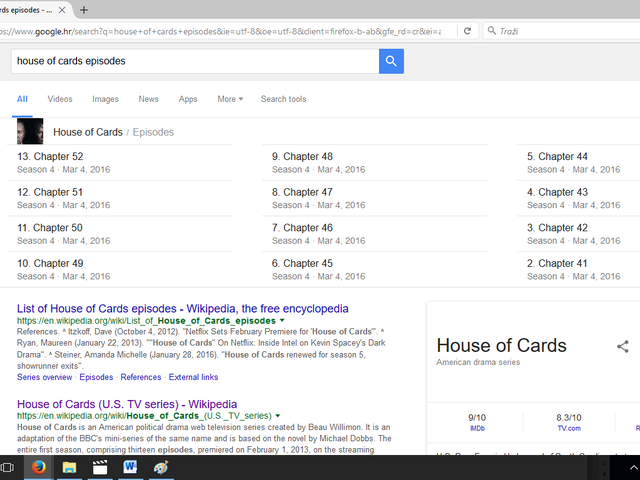This screenshot has width=640, height=480.
Task: Open the More search categories dropdown
Action: pos(230,99)
